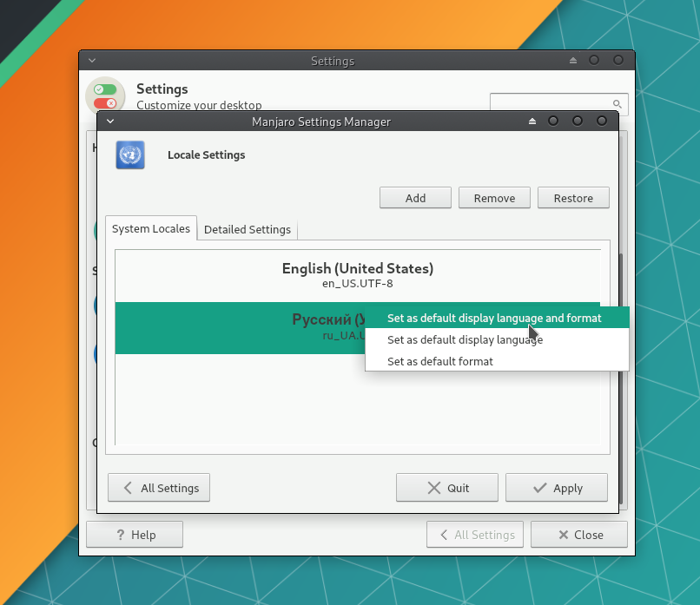Click the question mark icon on Help
The height and width of the screenshot is (605, 700).
121,535
